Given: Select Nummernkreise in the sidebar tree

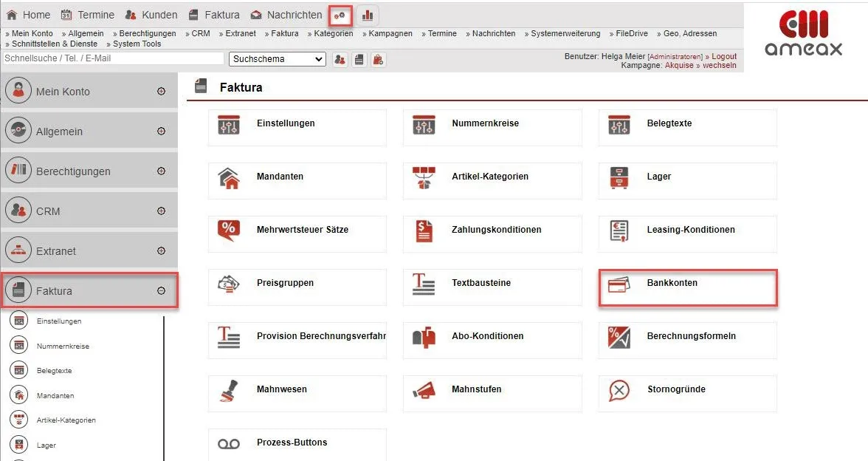Looking at the screenshot, I should [x=63, y=346].
